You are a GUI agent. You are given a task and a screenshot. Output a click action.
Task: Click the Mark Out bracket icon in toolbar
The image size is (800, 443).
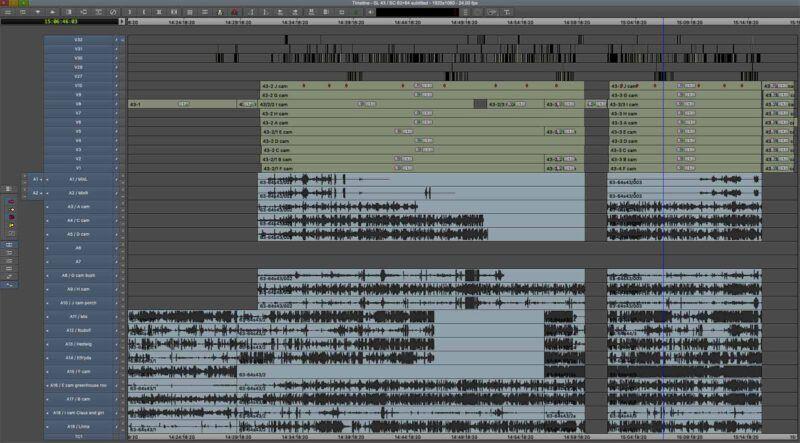pyautogui.click(x=144, y=12)
